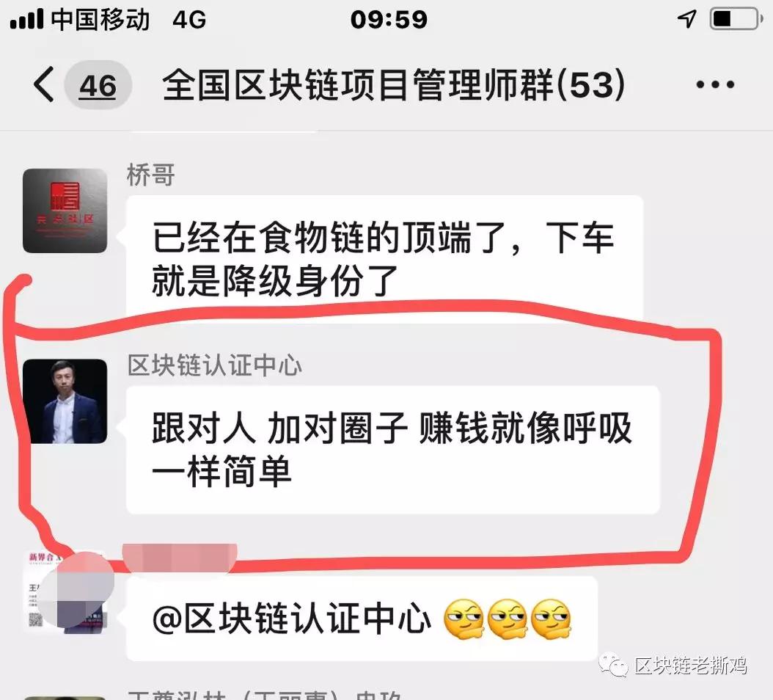
Task: Tap the back arrow in header
Action: [44, 84]
